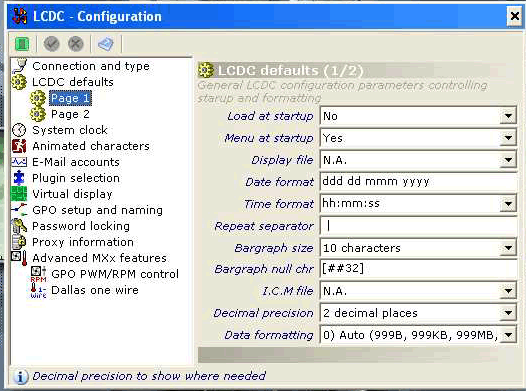
Task: Click the Plugin selection puzzle icon
Action: (x=19, y=178)
